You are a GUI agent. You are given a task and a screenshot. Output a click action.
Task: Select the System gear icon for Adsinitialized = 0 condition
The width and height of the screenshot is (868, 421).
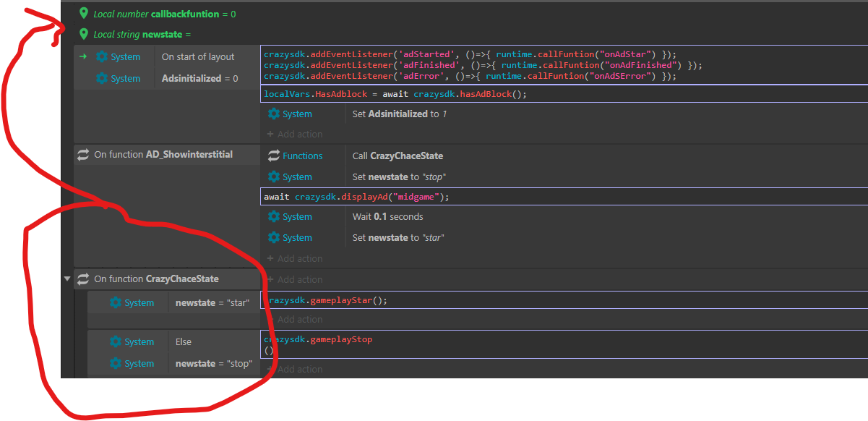(102, 78)
